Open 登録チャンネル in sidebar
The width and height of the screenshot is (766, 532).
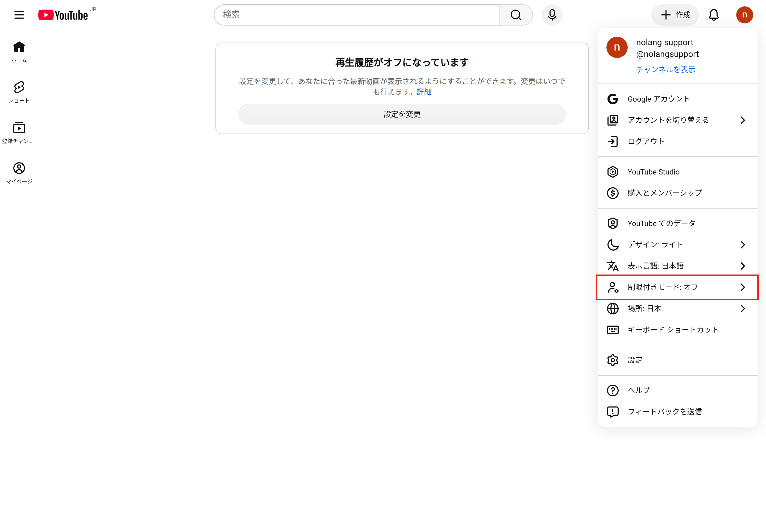17,133
